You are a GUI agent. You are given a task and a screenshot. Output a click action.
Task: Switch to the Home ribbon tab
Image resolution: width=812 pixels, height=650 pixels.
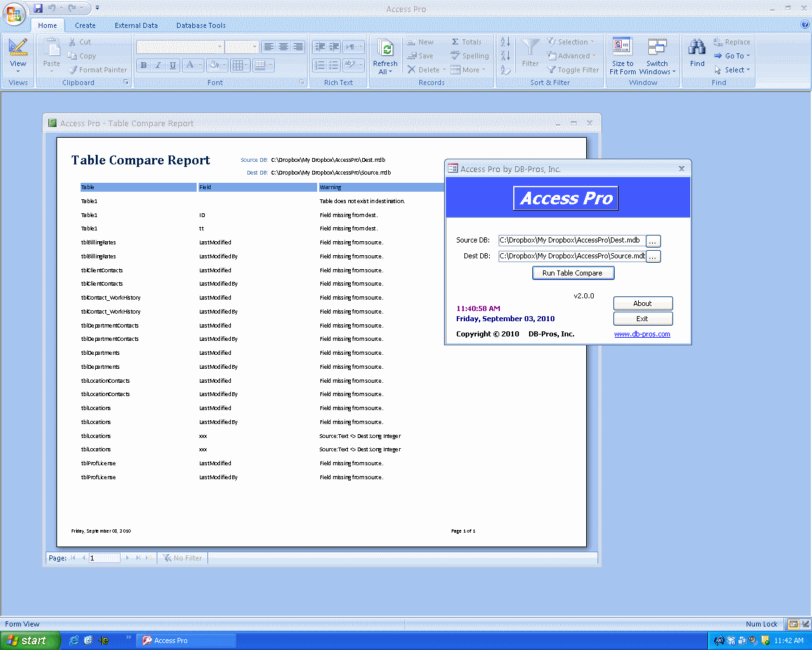pyautogui.click(x=48, y=25)
